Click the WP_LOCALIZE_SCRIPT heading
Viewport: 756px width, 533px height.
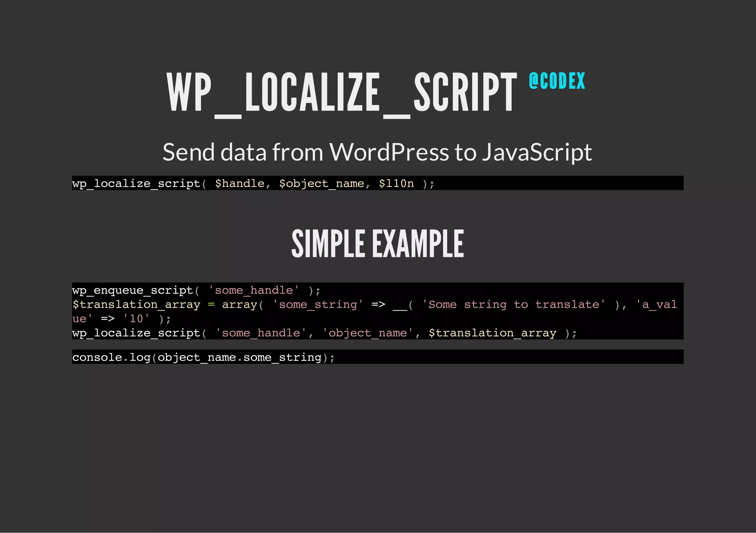point(342,94)
